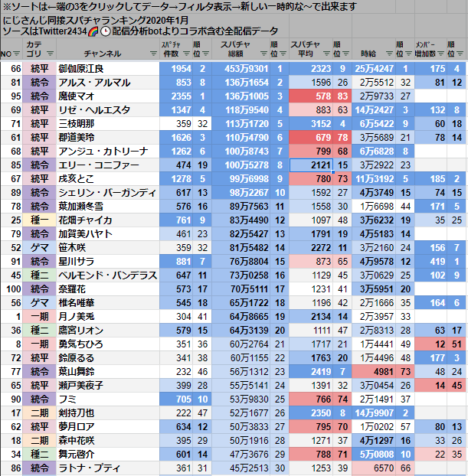
Task: Open the メンバー増加数 column filter dropdown
Action: click(x=441, y=54)
